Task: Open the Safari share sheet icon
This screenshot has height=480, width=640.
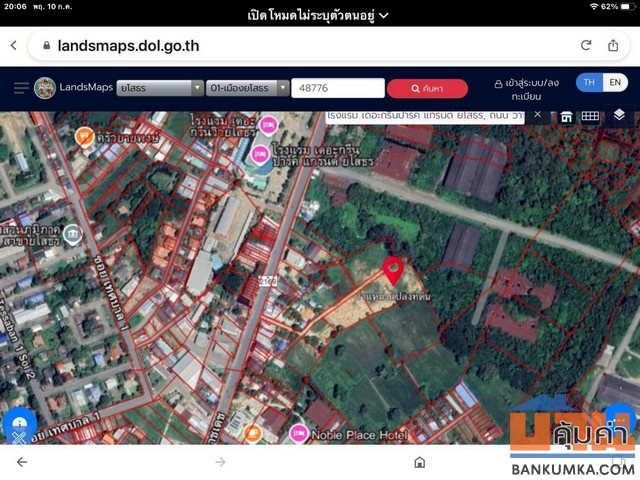Action: [613, 45]
